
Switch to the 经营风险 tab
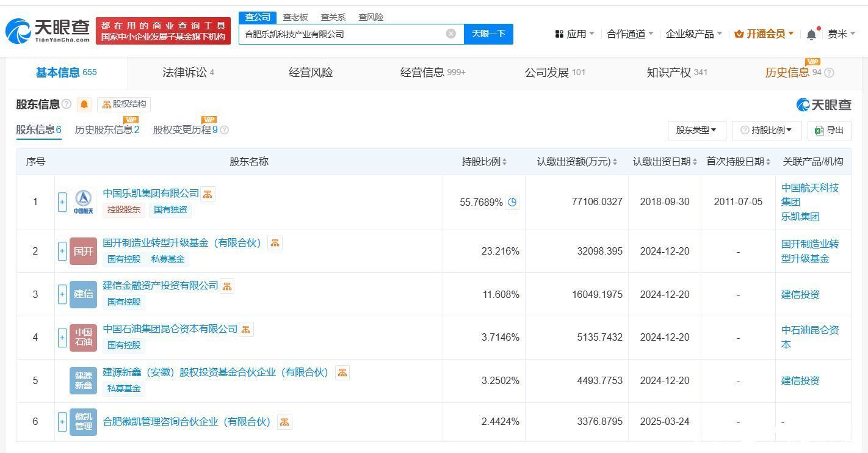(311, 73)
